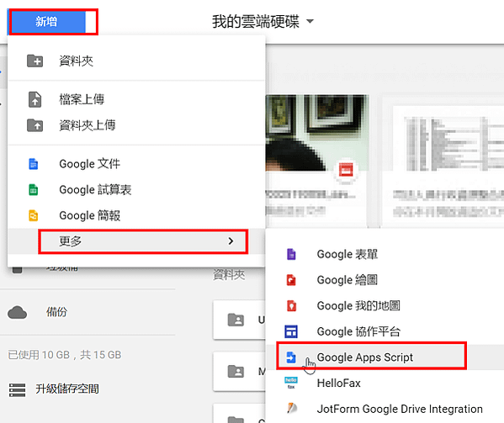Open the 我的雲端硬碟 dropdown arrow
504x423 pixels.
coord(310,22)
